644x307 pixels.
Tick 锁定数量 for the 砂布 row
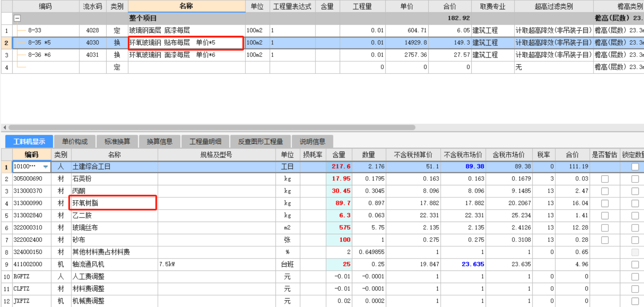pos(635,240)
